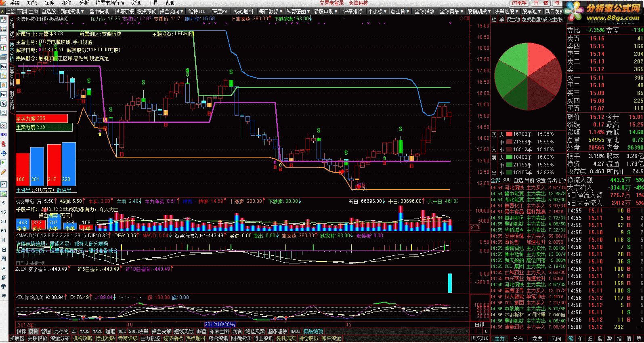Click the diamond icon above right panel
Screen dimensions: 644x343
click(x=461, y=18)
